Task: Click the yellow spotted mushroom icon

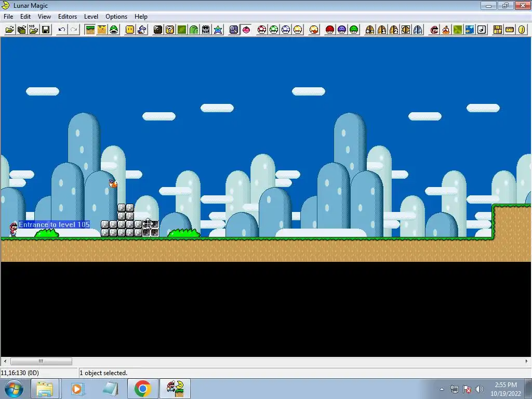Action: (298, 30)
